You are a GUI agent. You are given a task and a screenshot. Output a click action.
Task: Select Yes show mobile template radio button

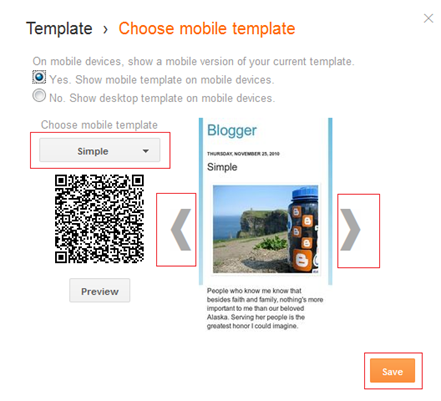39,77
